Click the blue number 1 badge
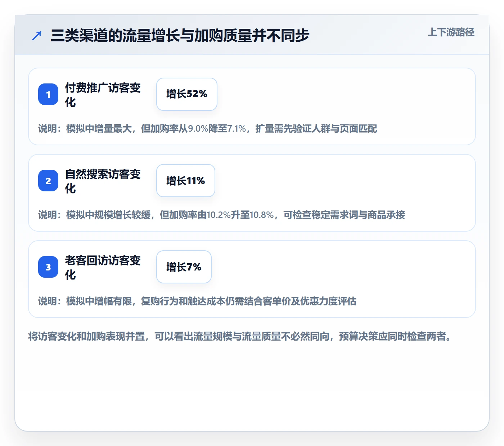The height and width of the screenshot is (446, 504). click(x=48, y=94)
